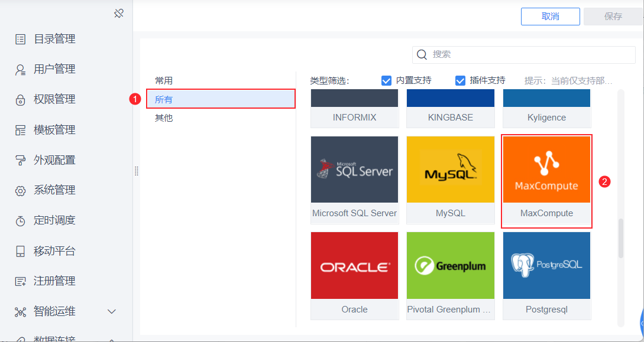Image resolution: width=644 pixels, height=342 pixels.
Task: Click the 提示 hint text
Action: 568,81
